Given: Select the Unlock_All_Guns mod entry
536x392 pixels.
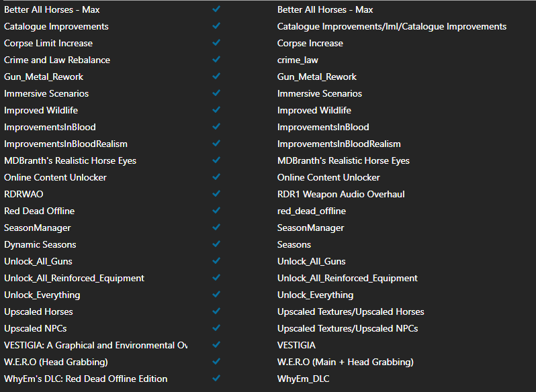Looking at the screenshot, I should 38,261.
